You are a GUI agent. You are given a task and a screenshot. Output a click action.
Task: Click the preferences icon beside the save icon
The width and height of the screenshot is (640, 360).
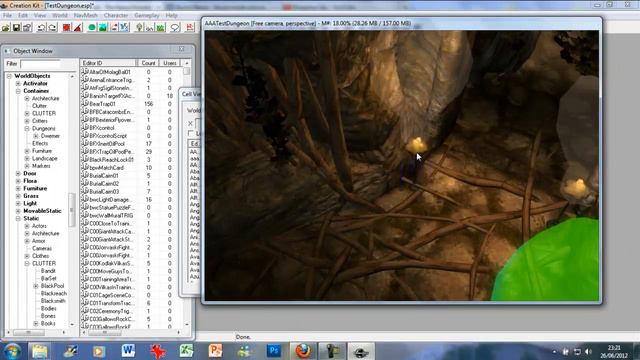coord(27,27)
